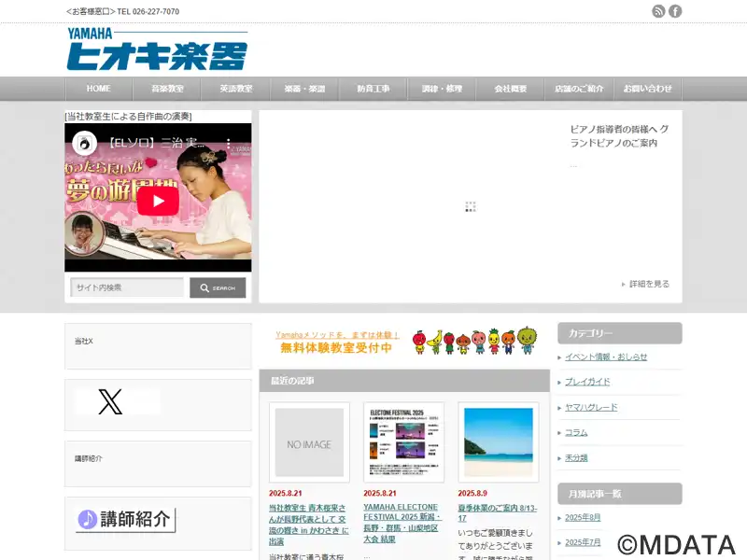The height and width of the screenshot is (560, 747).
Task: Open monthly archive 2025年8月
Action: (x=583, y=518)
